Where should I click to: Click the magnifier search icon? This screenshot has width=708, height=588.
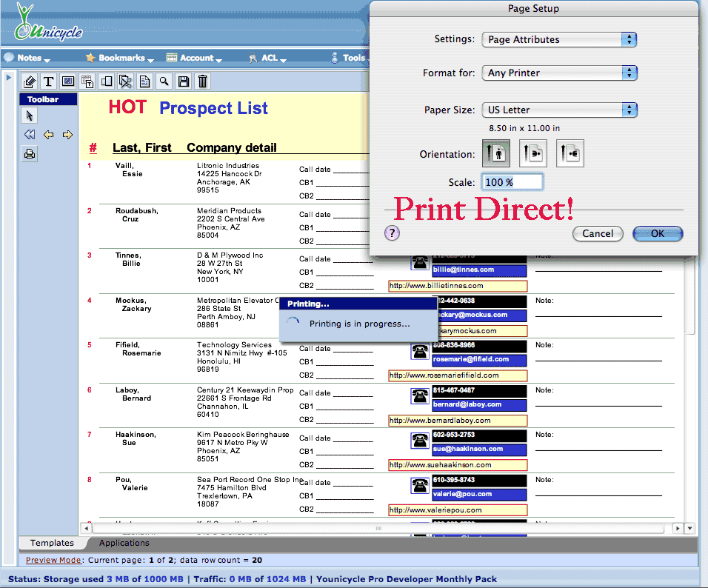click(164, 81)
